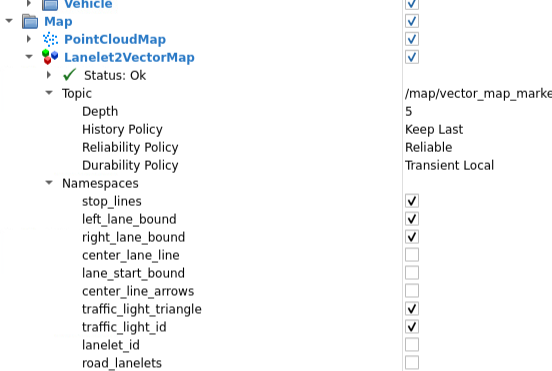This screenshot has width=552, height=371.
Task: Click the Lanelet2VectorMap colored cubes icon
Action: pos(50,57)
